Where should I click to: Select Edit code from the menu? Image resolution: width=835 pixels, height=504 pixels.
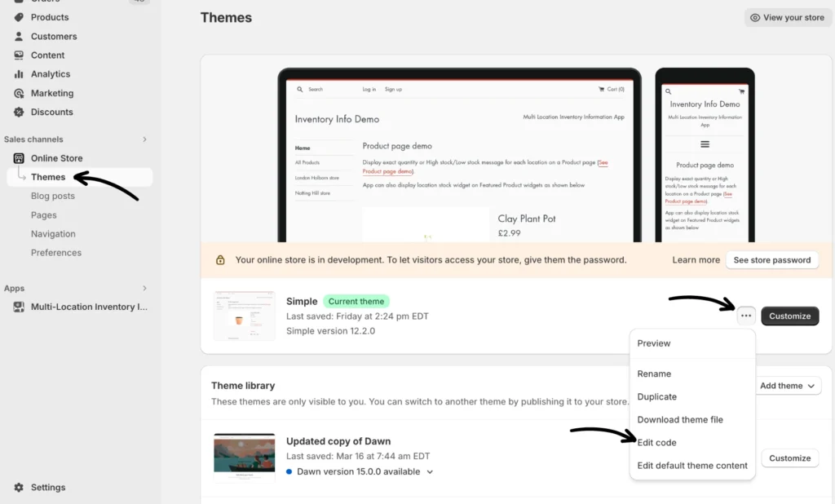[656, 443]
